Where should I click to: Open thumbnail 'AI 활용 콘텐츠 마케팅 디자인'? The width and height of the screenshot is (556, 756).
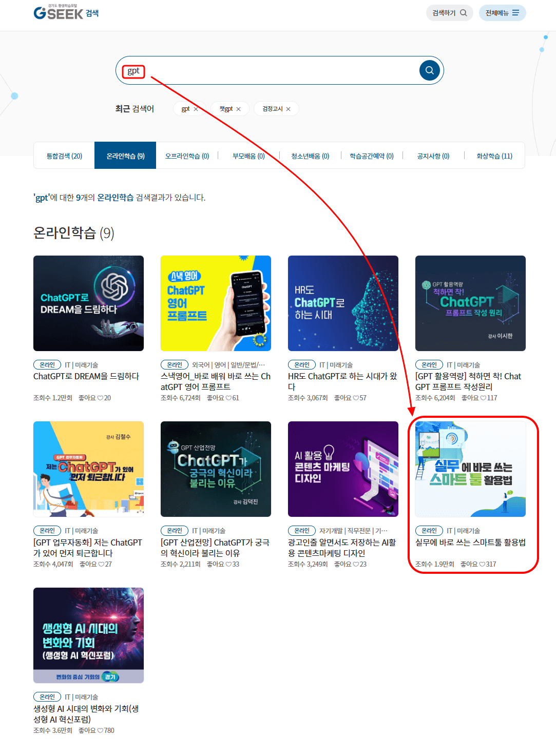343,469
